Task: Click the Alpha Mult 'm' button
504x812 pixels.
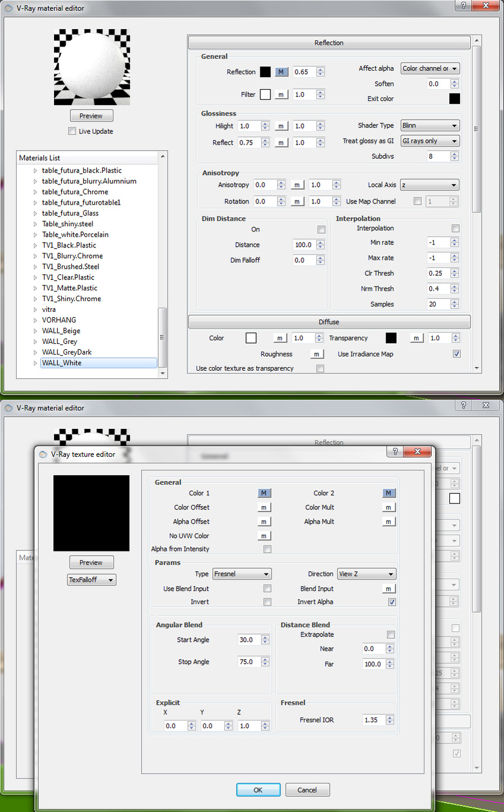Action: (x=389, y=522)
